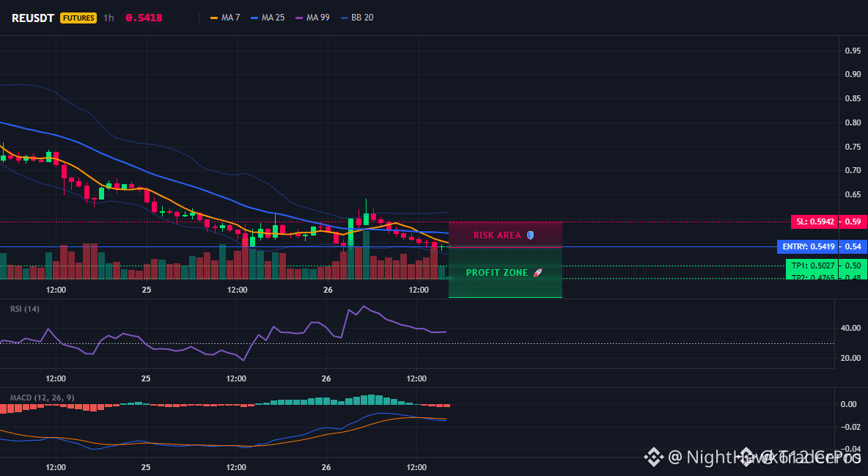Click the TP1: 0.5027 price label
The height and width of the screenshot is (476, 868).
tap(811, 266)
